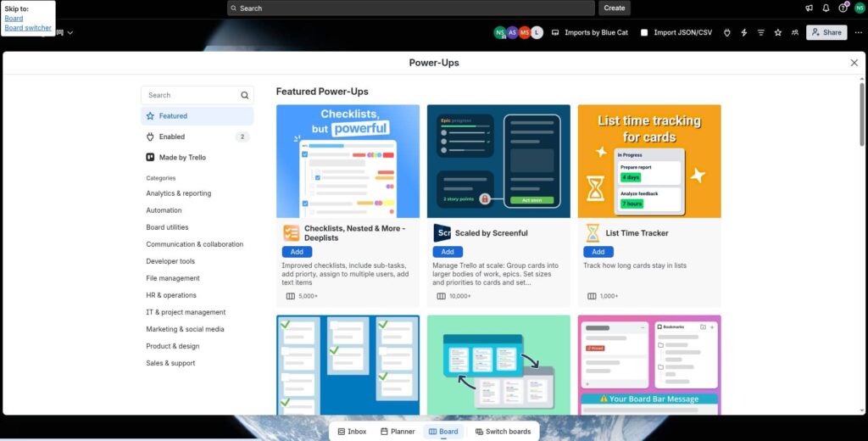The width and height of the screenshot is (868, 441).
Task: Open the help question-mark icon
Action: (843, 8)
